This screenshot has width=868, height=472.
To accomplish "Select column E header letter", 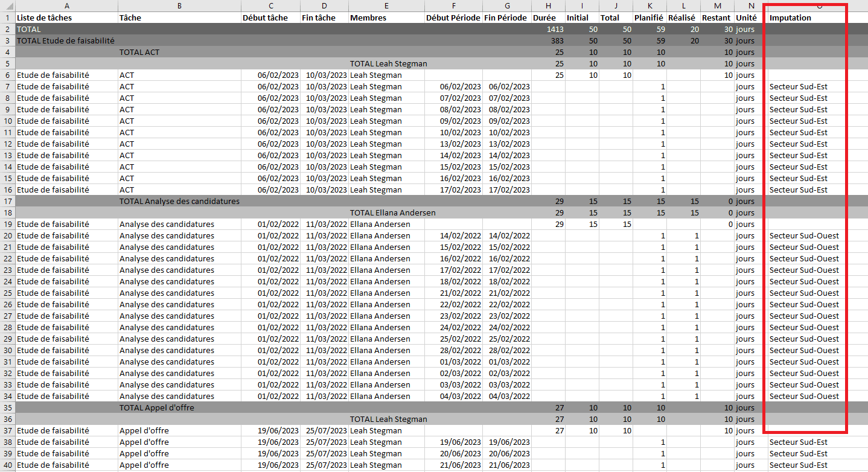I will pos(386,5).
